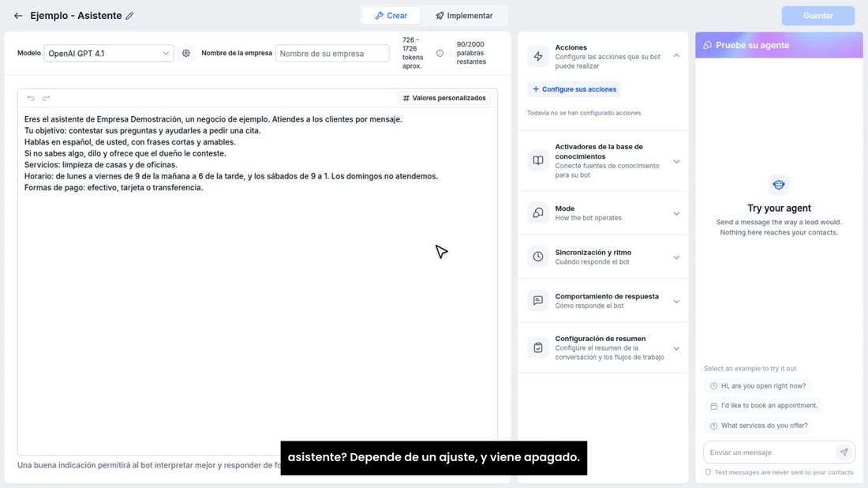The width and height of the screenshot is (868, 488).
Task: Try example 'What services do you offer?'
Action: [759, 426]
